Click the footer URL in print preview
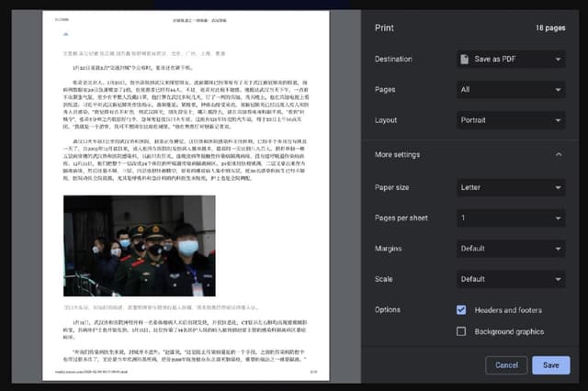The height and width of the screenshot is (391, 588). coord(87,372)
